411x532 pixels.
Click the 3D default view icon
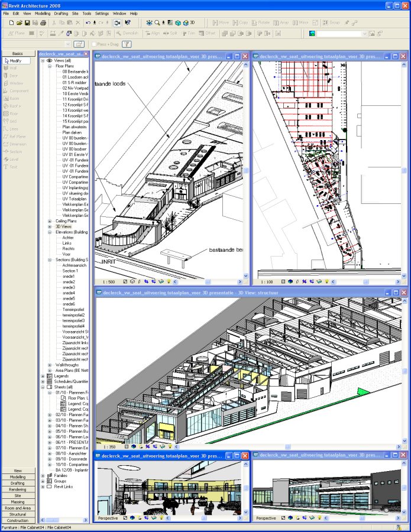pyautogui.click(x=189, y=22)
